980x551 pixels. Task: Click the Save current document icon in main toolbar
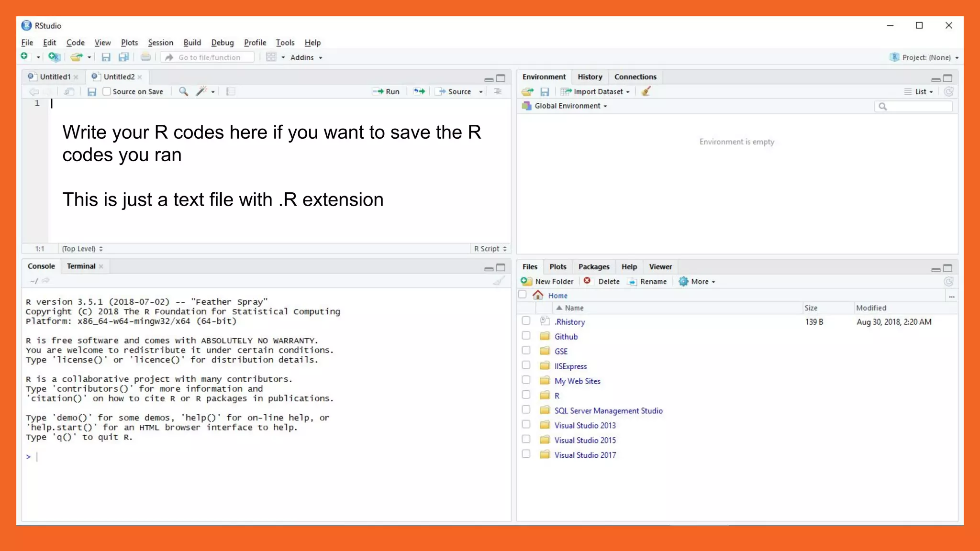click(106, 57)
